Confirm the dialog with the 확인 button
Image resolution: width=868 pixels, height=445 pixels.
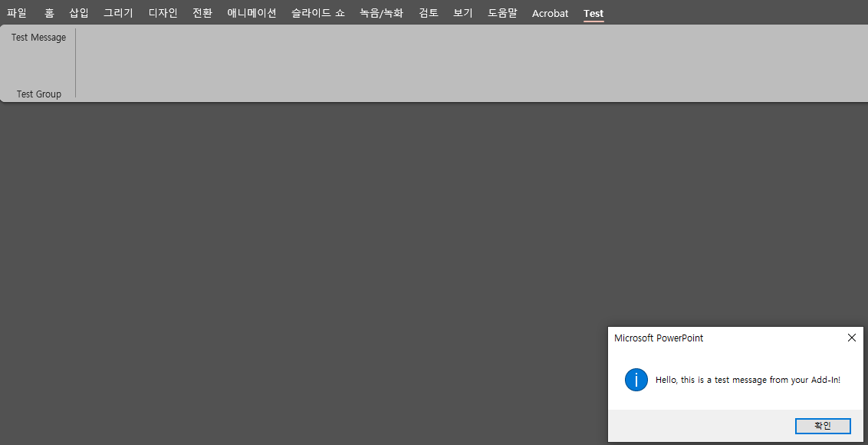click(x=823, y=426)
